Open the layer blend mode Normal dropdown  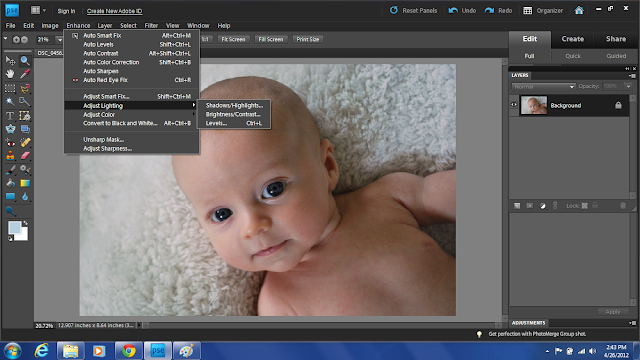click(543, 87)
